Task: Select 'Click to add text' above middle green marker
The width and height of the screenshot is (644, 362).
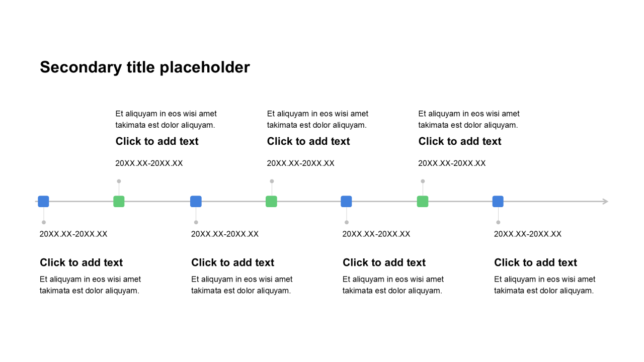Action: point(308,141)
